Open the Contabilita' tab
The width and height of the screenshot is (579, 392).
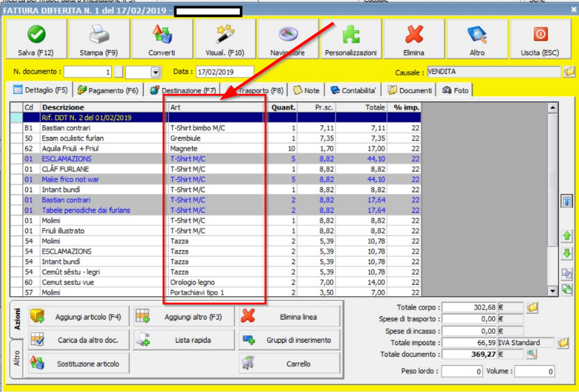353,91
